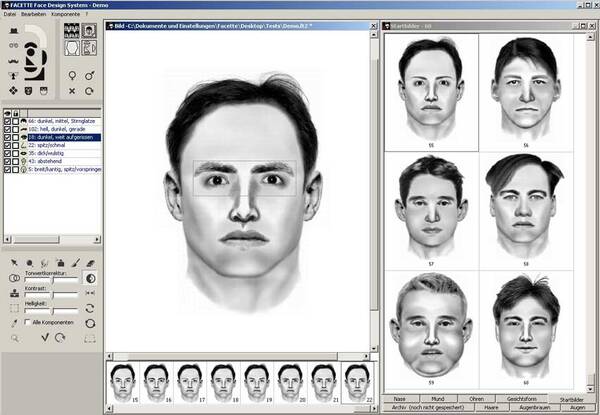Select the paintbrush tool
The width and height of the screenshot is (600, 415).
[x=76, y=263]
